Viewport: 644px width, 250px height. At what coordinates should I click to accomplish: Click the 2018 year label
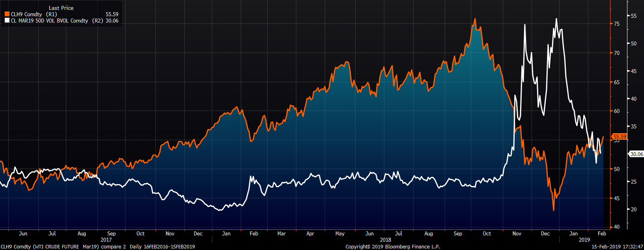pos(386,240)
